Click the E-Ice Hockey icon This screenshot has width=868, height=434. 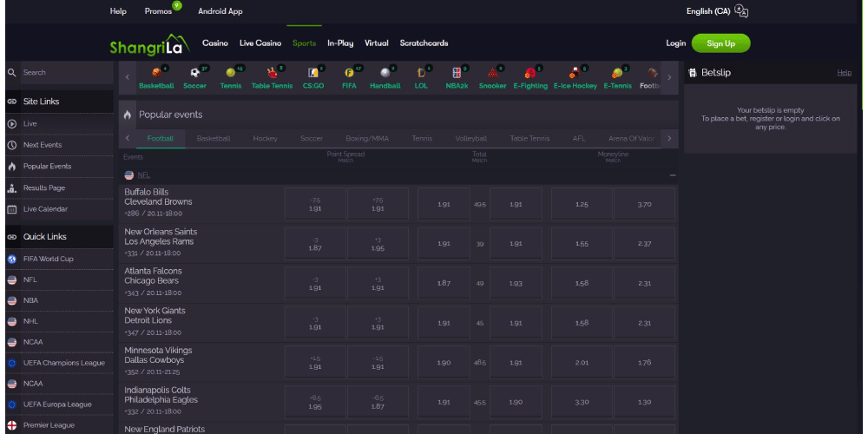(575, 74)
